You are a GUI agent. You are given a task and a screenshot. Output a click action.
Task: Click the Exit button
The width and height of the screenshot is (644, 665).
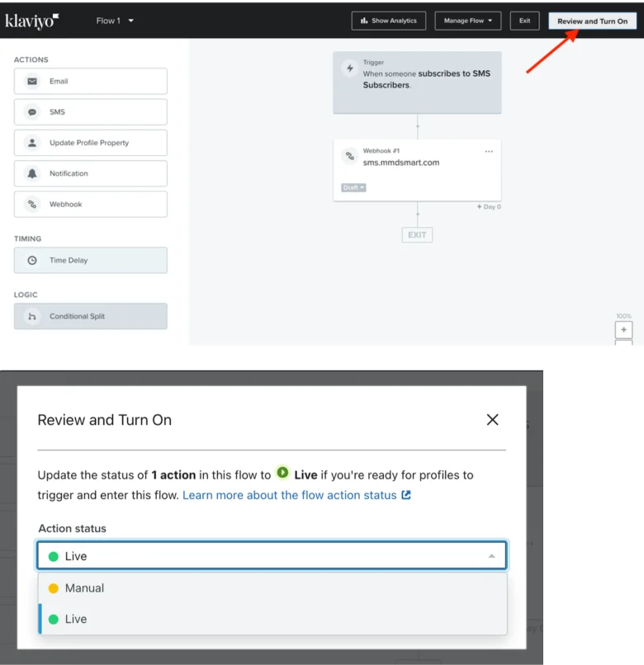[525, 21]
